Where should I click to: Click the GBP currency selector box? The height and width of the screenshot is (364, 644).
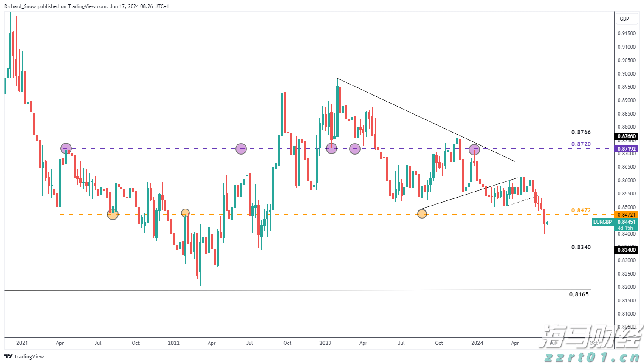pos(627,19)
